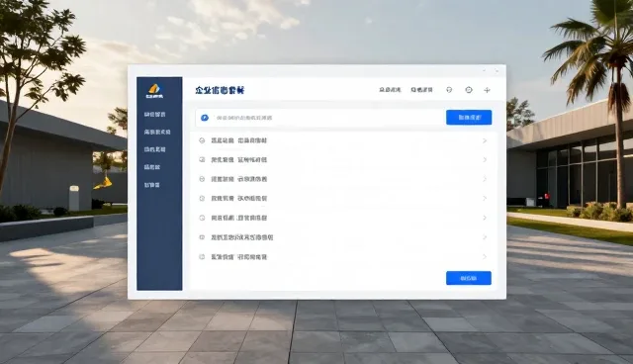
Task: Select the first list row text
Action: click(x=239, y=140)
